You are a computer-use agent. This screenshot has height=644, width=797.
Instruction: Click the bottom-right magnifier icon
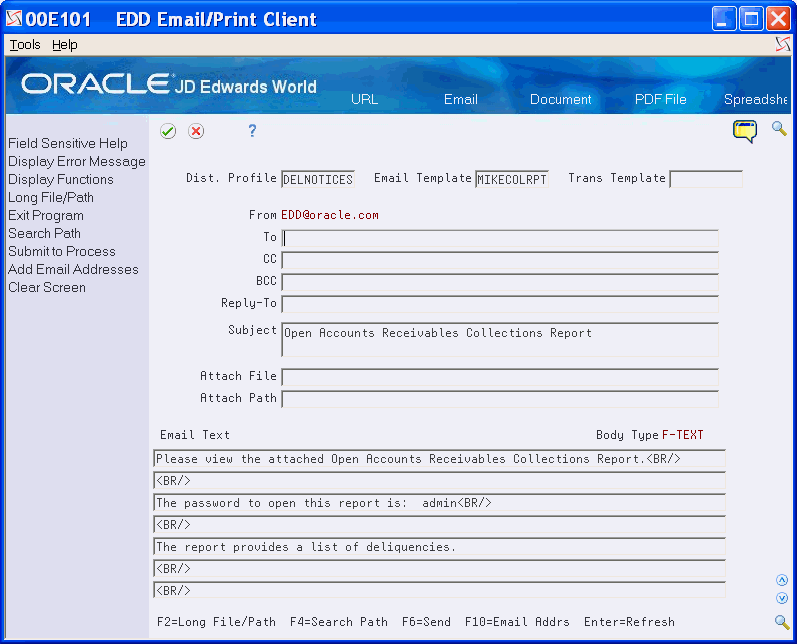[782, 622]
